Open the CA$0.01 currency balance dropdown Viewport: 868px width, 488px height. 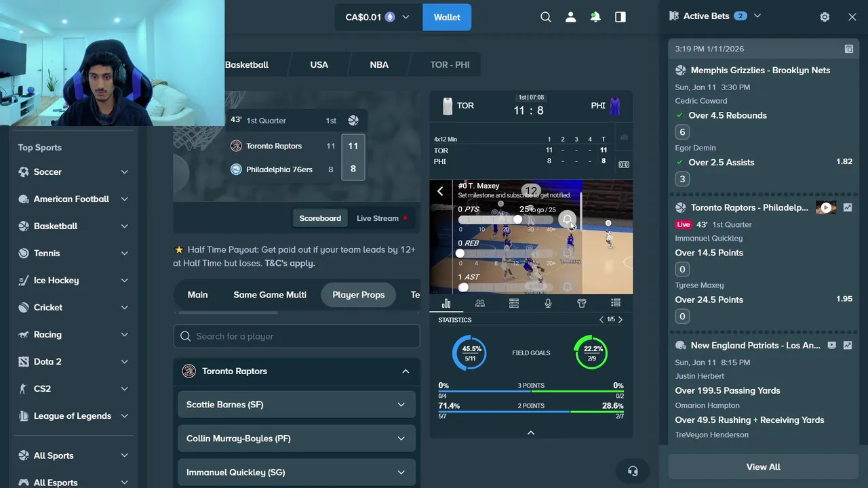[378, 17]
